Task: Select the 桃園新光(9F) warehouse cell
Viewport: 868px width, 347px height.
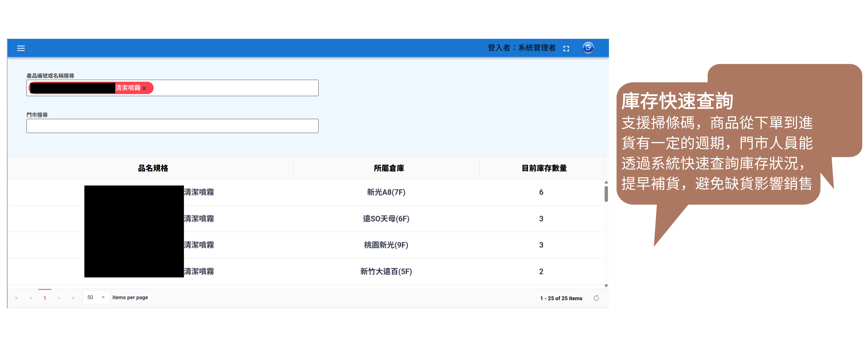Action: [x=386, y=245]
